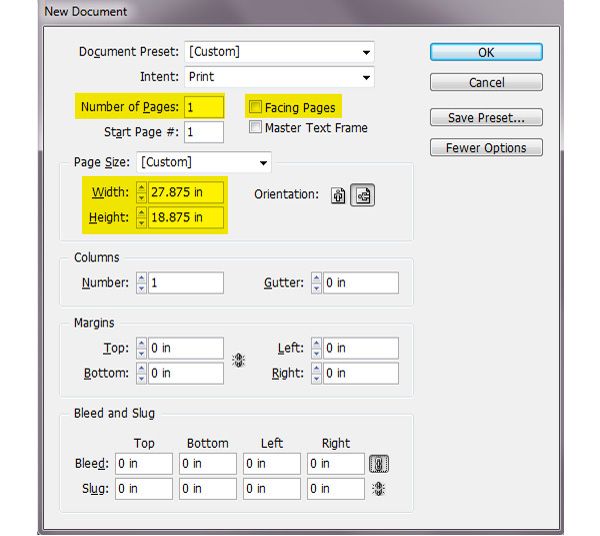Open the Intent dropdown
Screen dimensions: 600x536
click(x=279, y=77)
